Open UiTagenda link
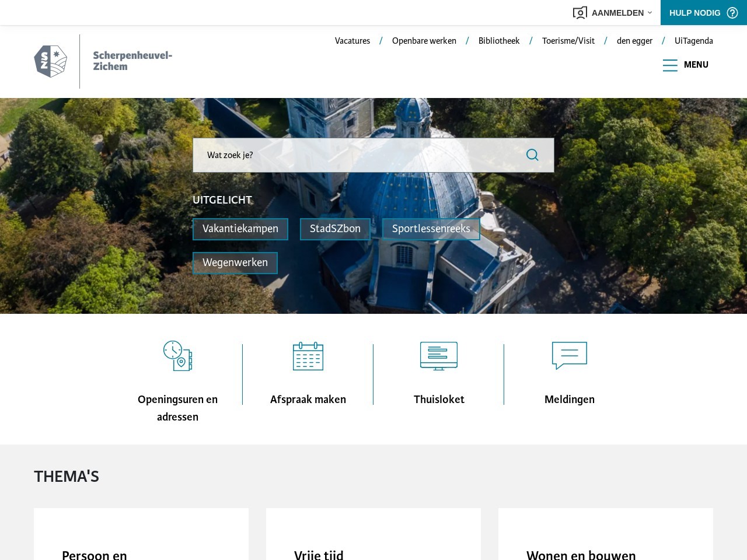The width and height of the screenshot is (747, 560). tap(694, 41)
